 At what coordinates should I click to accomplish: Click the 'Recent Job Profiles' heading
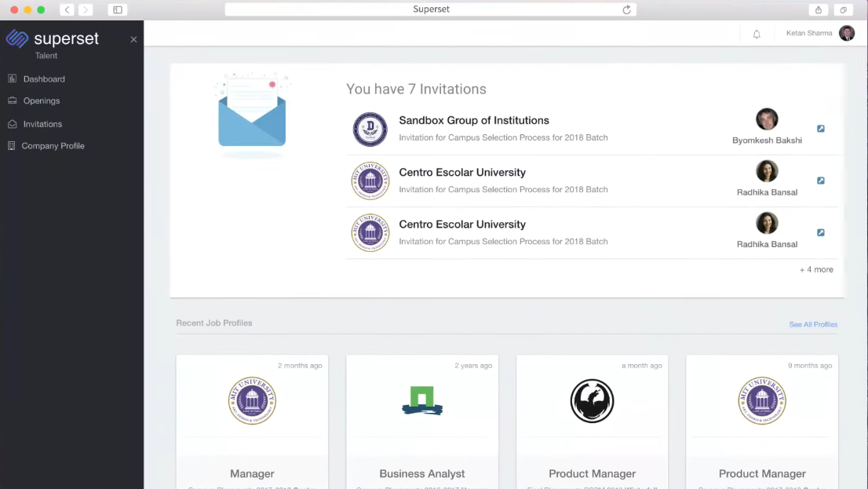point(214,323)
